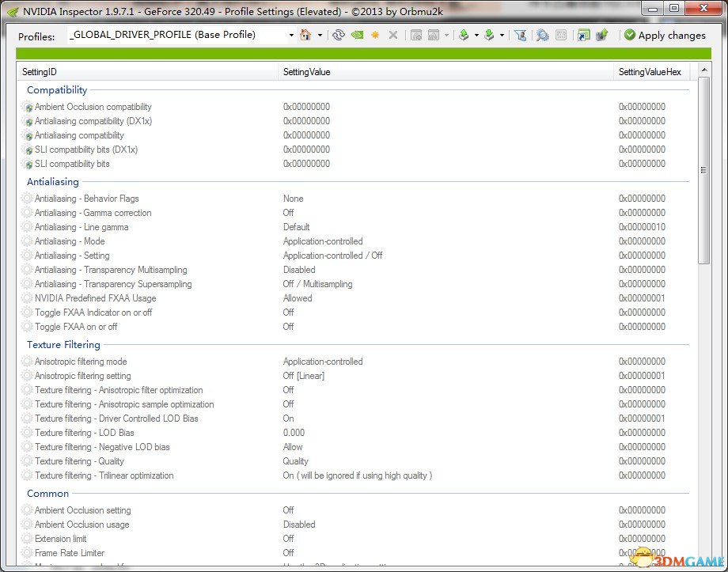Add an application to the current profile

[416, 35]
